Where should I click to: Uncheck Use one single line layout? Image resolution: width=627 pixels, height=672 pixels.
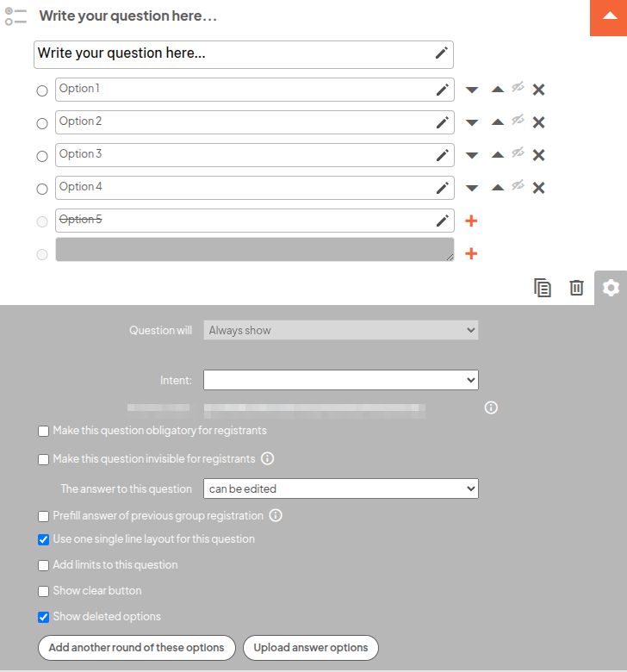pos(44,539)
